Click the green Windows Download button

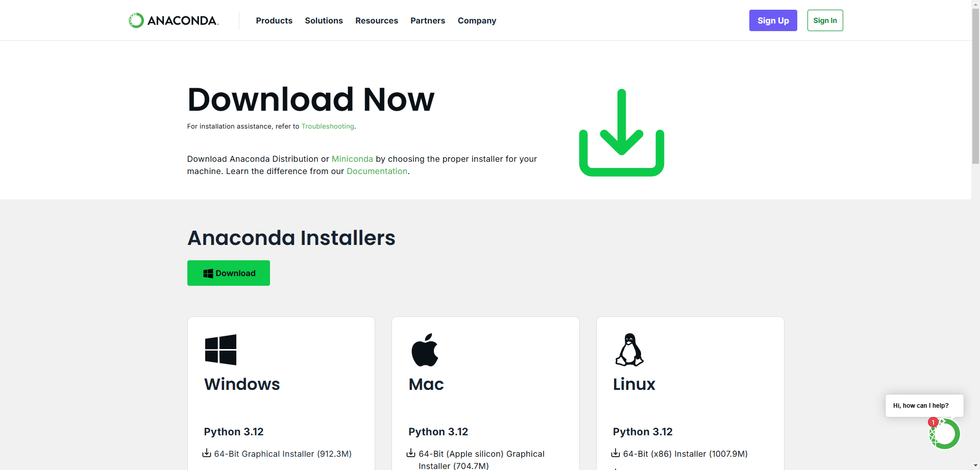tap(229, 273)
